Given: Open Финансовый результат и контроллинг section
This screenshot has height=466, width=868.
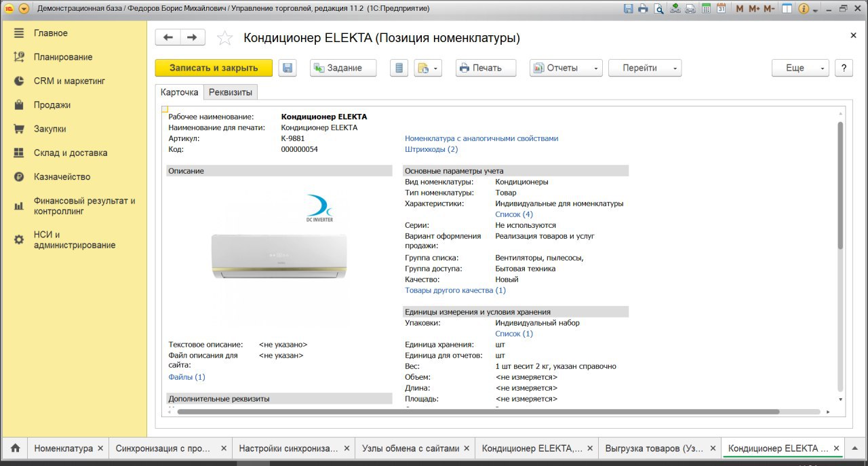Looking at the screenshot, I should click(85, 206).
